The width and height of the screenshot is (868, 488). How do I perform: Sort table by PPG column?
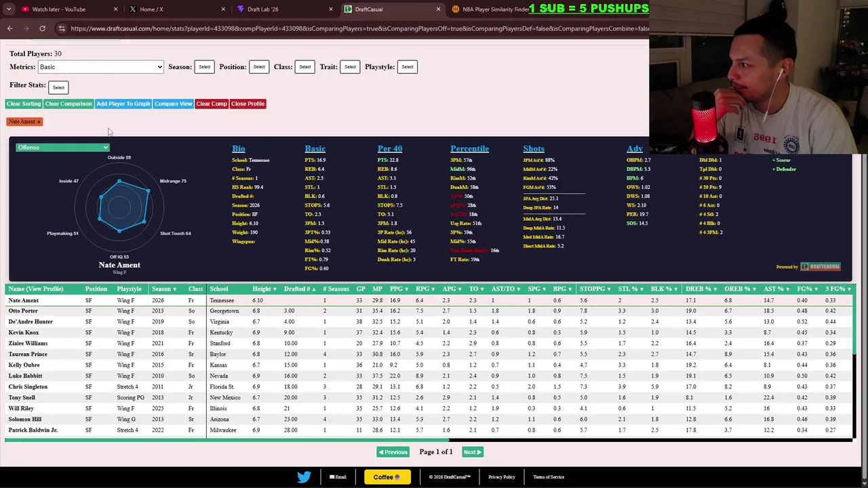[399, 289]
